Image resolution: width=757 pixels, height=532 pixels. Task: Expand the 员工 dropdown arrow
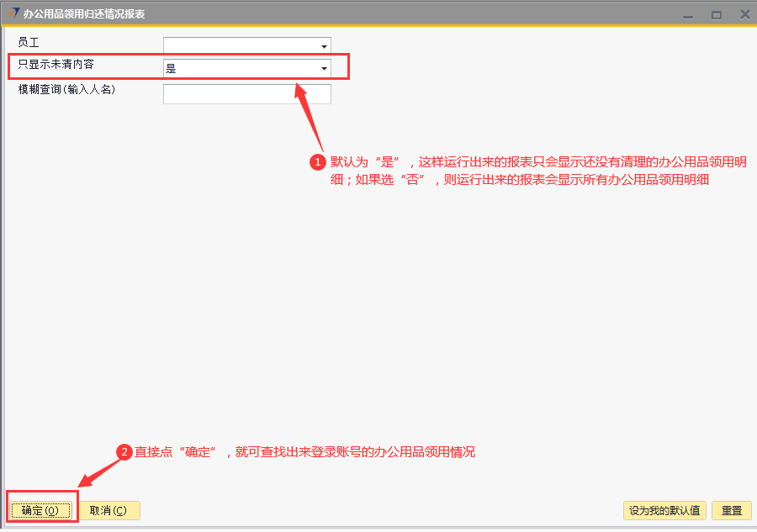pyautogui.click(x=324, y=46)
